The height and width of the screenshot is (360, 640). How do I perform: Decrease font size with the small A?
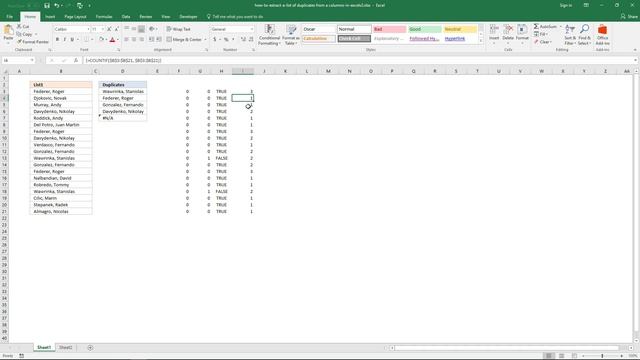(117, 29)
